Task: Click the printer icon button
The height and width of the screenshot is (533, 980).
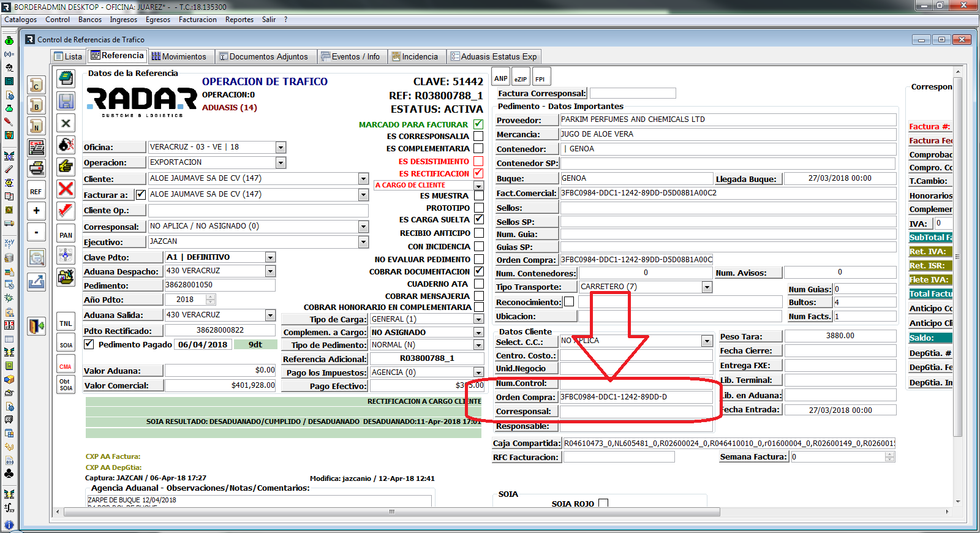Action: [x=36, y=168]
